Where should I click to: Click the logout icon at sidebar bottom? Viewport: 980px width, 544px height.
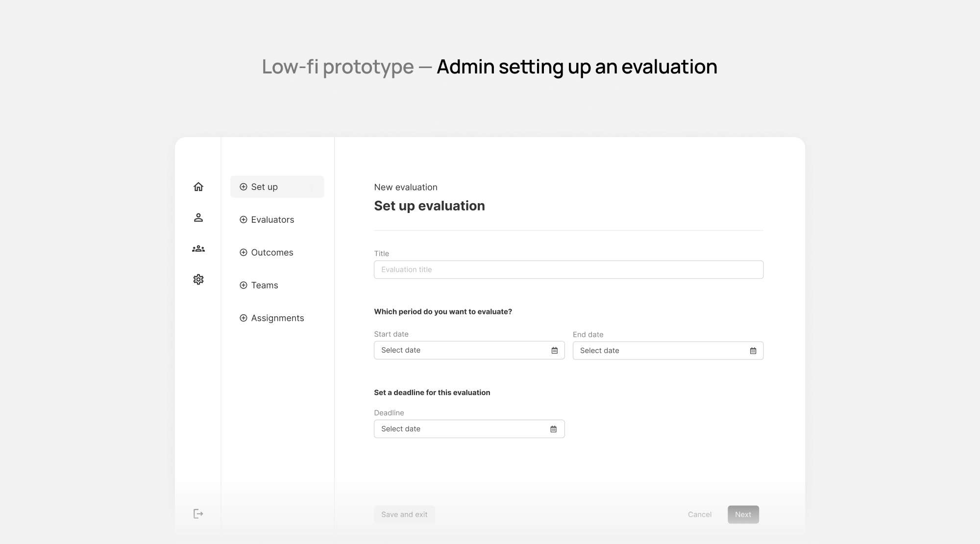(x=198, y=514)
